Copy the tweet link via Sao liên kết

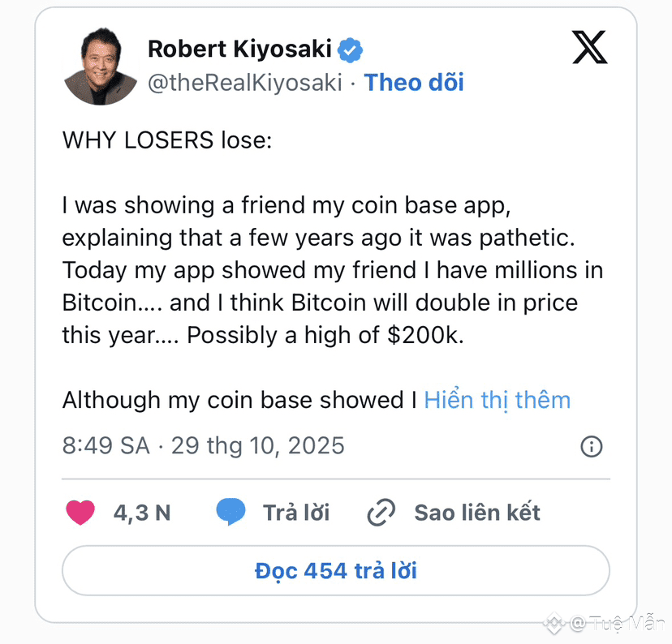point(477,513)
